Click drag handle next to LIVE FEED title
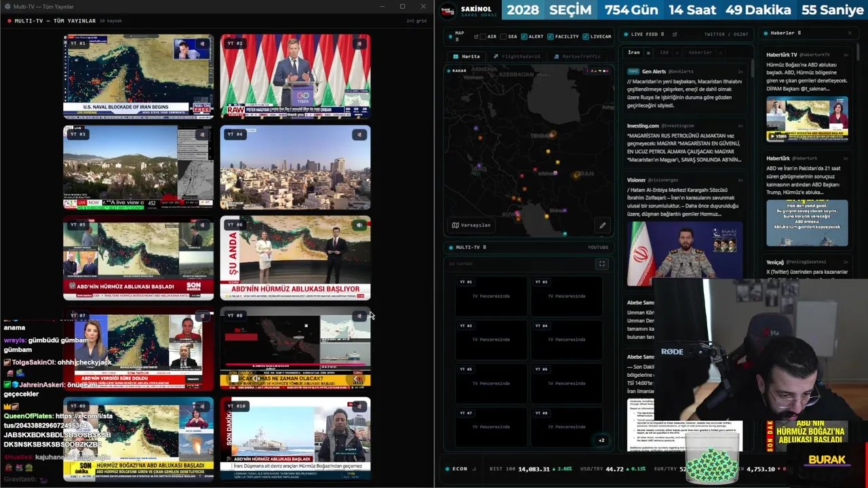868x488 pixels. point(663,34)
